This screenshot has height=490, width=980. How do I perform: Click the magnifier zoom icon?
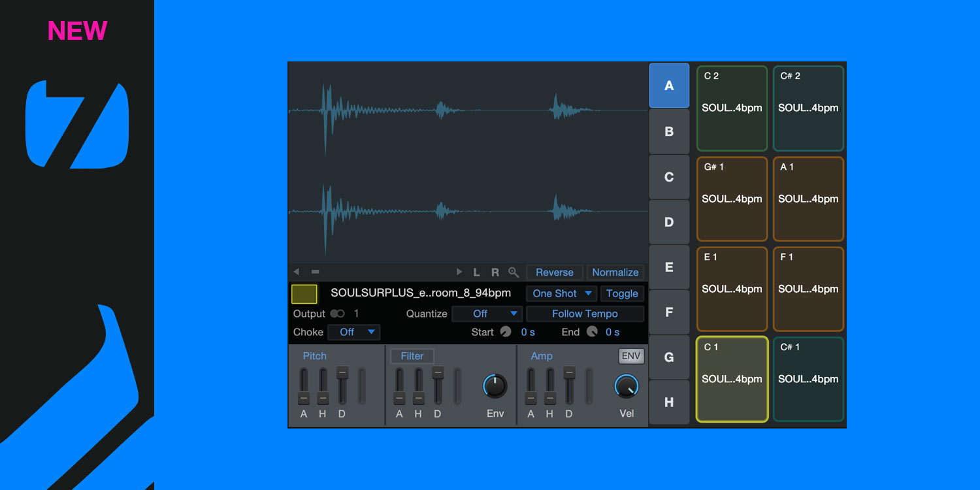[514, 272]
